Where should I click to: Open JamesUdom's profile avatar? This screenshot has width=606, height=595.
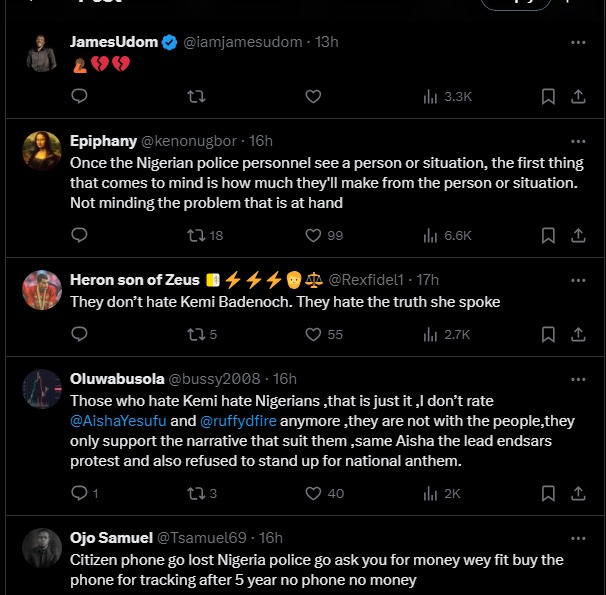(42, 52)
